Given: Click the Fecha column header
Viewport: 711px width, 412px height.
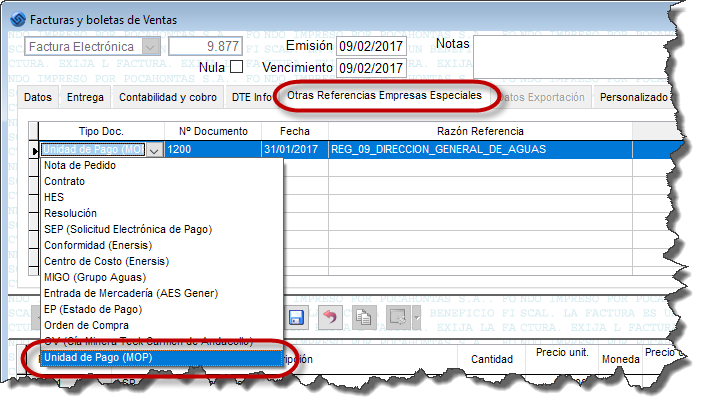Looking at the screenshot, I should pos(295,131).
